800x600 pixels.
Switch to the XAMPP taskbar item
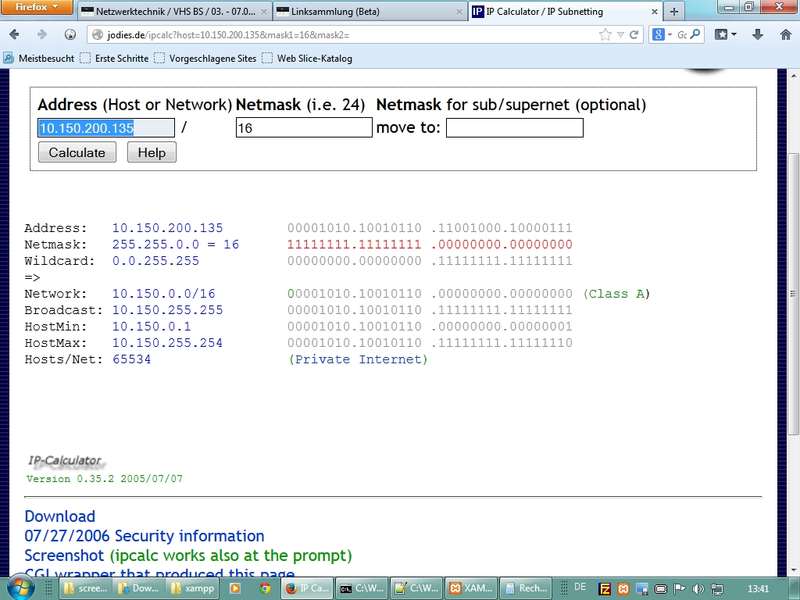(x=470, y=588)
